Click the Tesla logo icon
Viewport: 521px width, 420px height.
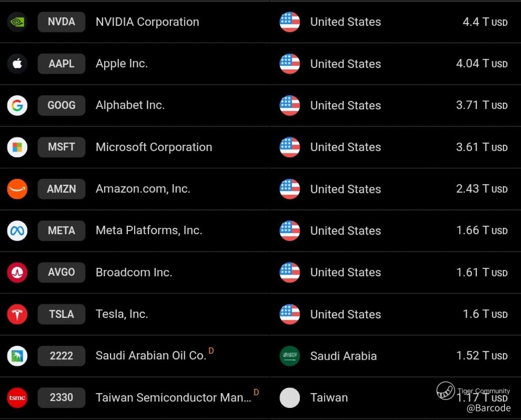[17, 314]
